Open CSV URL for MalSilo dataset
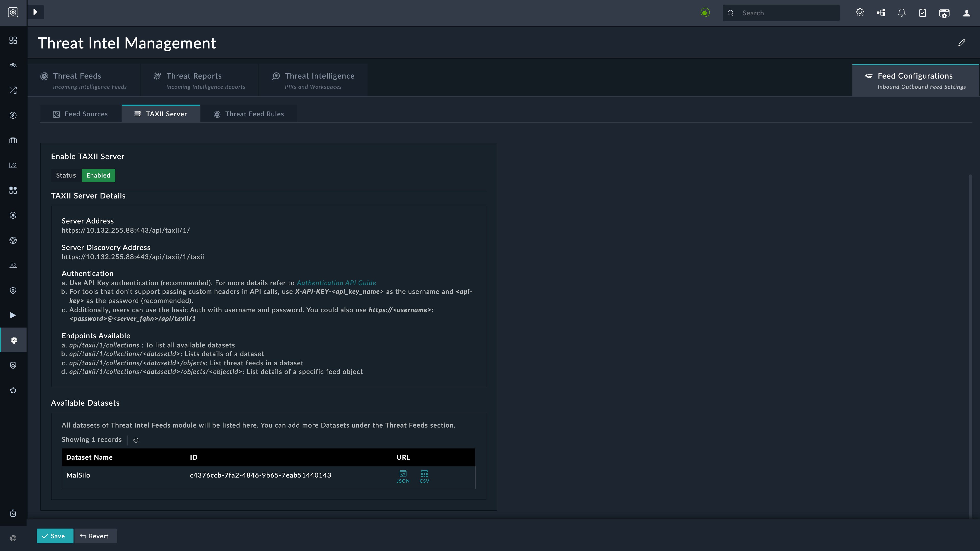The width and height of the screenshot is (980, 551). [x=424, y=476]
